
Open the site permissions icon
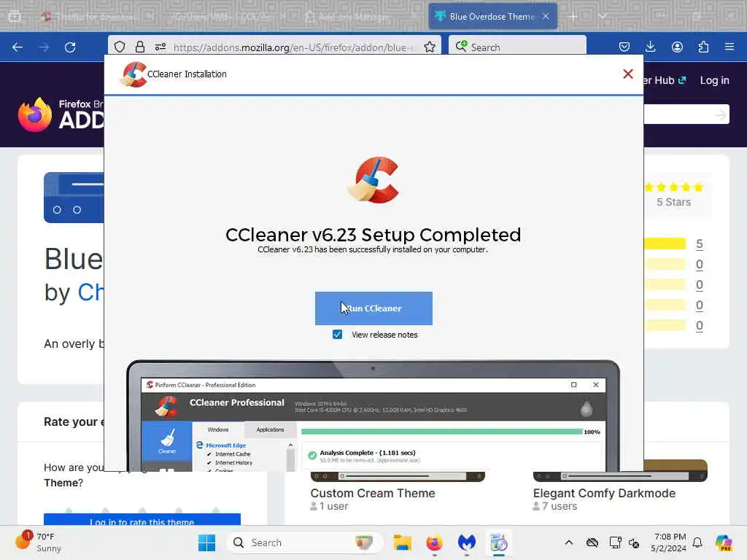(160, 47)
